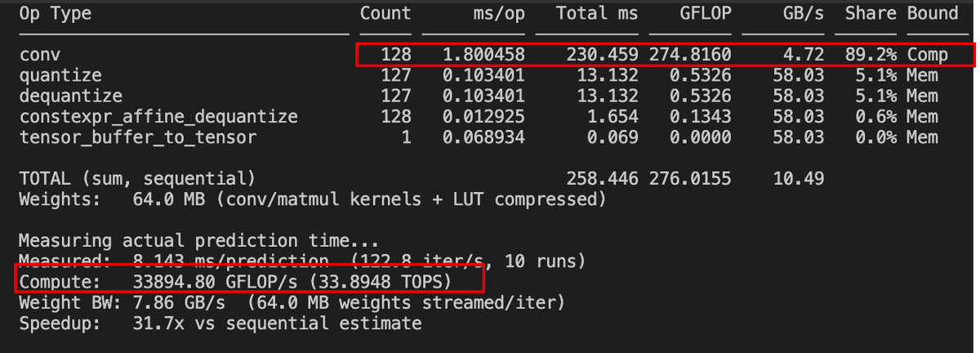Click the 'Op Type' column header
The image size is (980, 353).
coord(55,14)
